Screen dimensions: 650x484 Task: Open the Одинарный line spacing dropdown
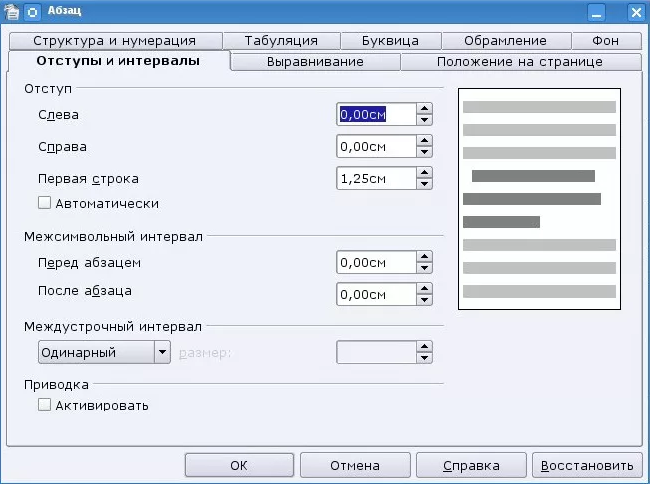(x=162, y=352)
